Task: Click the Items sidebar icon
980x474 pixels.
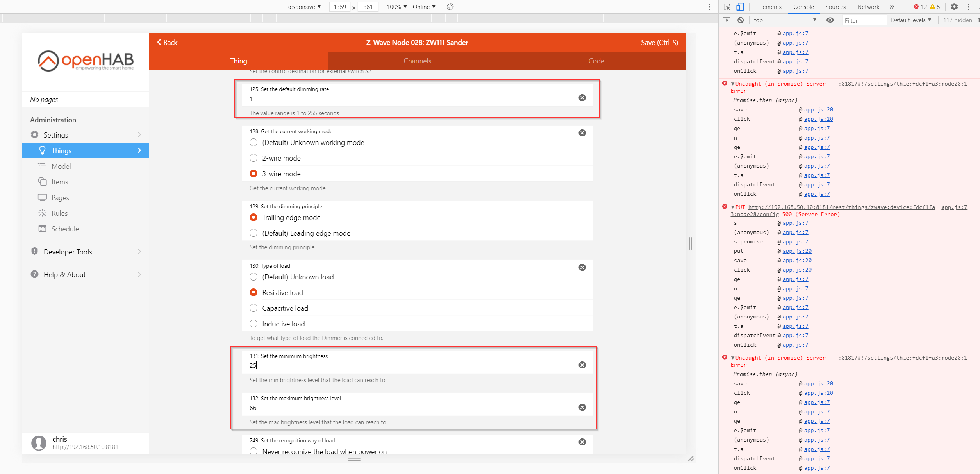Action: tap(43, 182)
